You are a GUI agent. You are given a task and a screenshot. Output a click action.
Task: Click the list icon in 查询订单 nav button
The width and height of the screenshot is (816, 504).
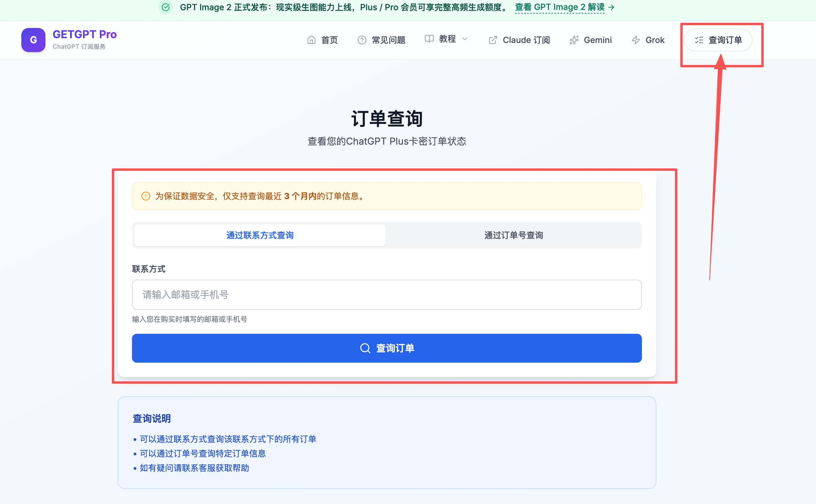coord(699,40)
